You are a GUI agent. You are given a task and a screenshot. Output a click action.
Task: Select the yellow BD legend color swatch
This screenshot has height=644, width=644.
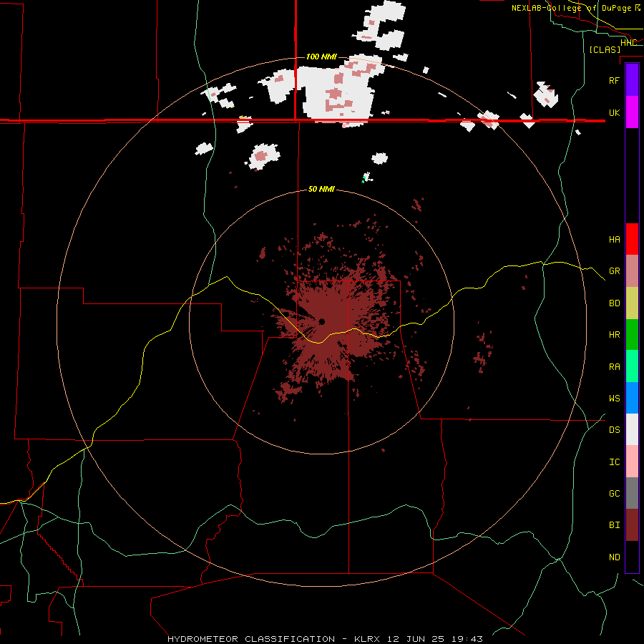coord(632,303)
